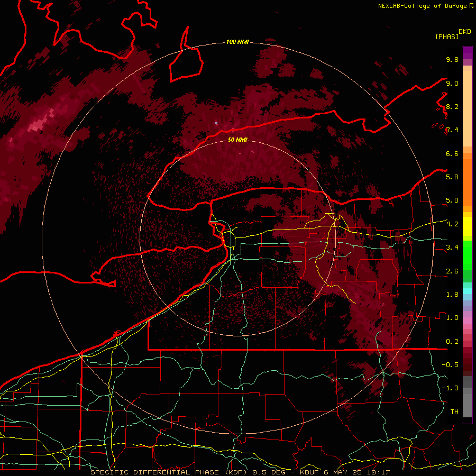Click the 2.6 scale value

click(452, 271)
